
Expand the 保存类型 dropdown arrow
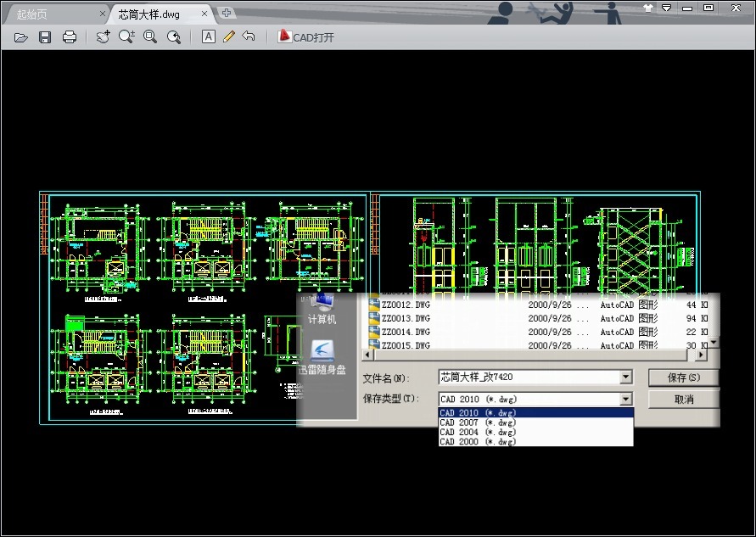[626, 399]
